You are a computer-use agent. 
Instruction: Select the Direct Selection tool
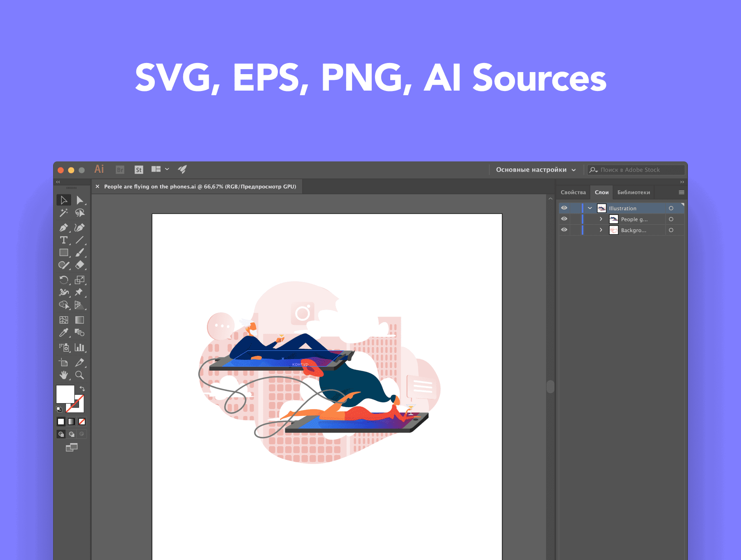coord(79,200)
